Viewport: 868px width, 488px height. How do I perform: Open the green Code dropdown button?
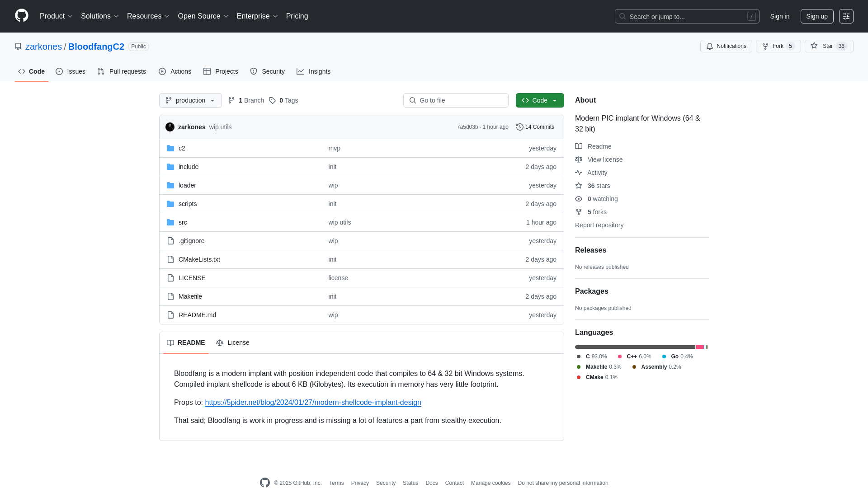[x=540, y=100]
